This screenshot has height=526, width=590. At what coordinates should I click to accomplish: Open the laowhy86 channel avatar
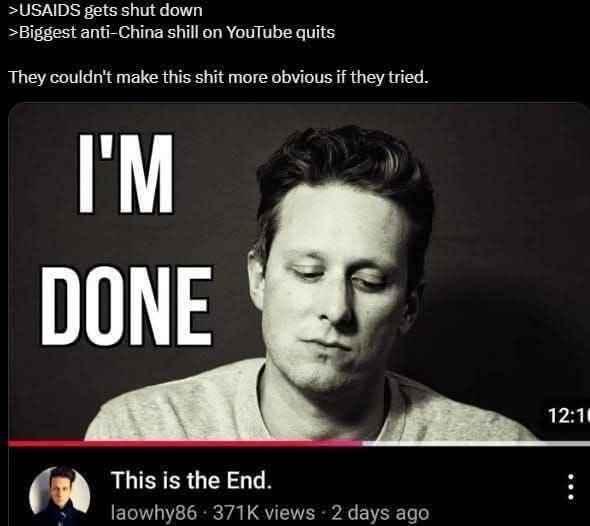pos(59,496)
